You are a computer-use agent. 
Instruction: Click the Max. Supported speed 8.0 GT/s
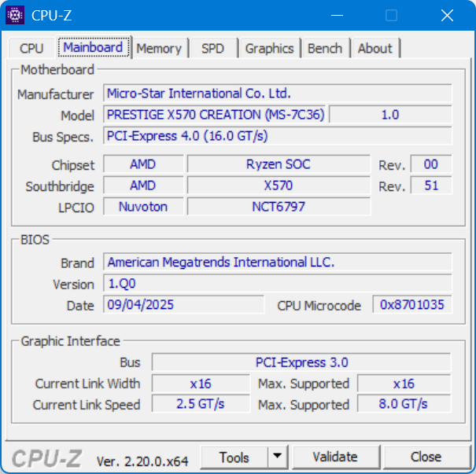pyautogui.click(x=404, y=404)
